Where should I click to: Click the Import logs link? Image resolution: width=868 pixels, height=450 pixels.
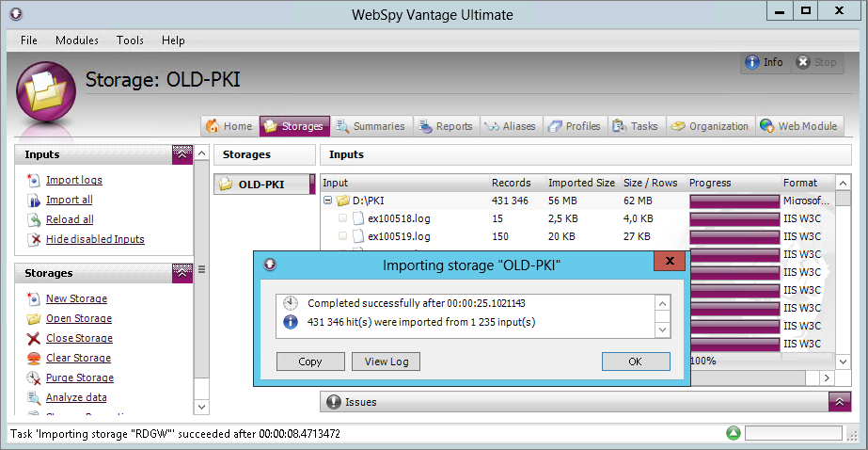click(x=74, y=180)
